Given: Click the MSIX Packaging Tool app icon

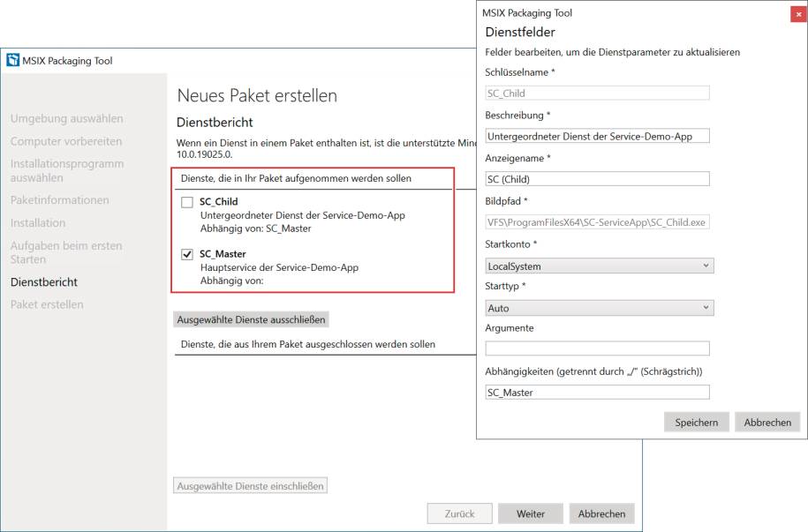Looking at the screenshot, I should 13,60.
